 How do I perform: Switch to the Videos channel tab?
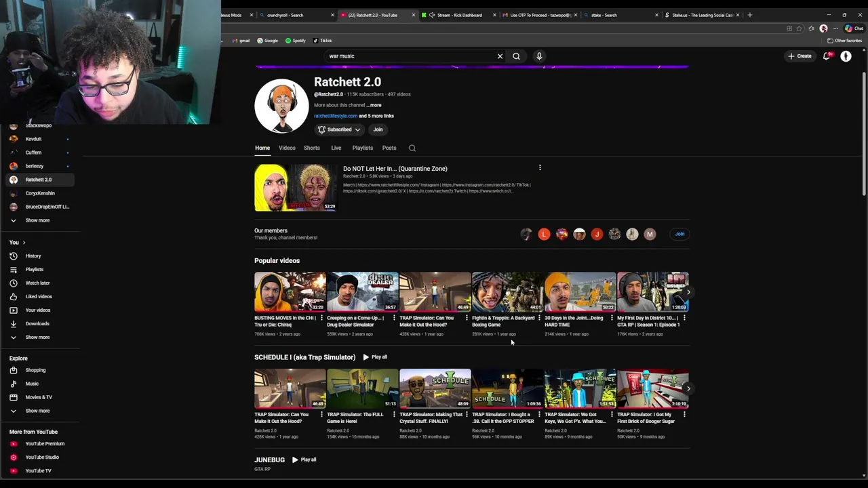pos(287,148)
